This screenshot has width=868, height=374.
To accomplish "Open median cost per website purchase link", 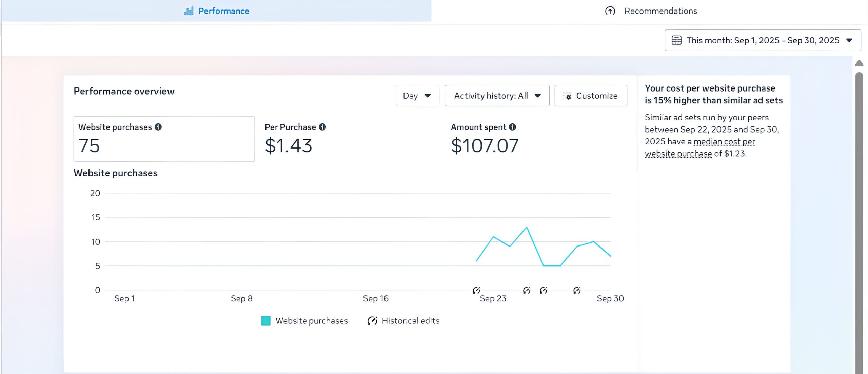I will [724, 142].
